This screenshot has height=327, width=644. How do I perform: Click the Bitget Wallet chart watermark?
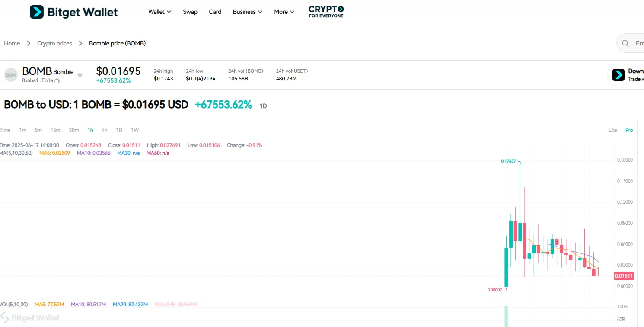[30, 317]
